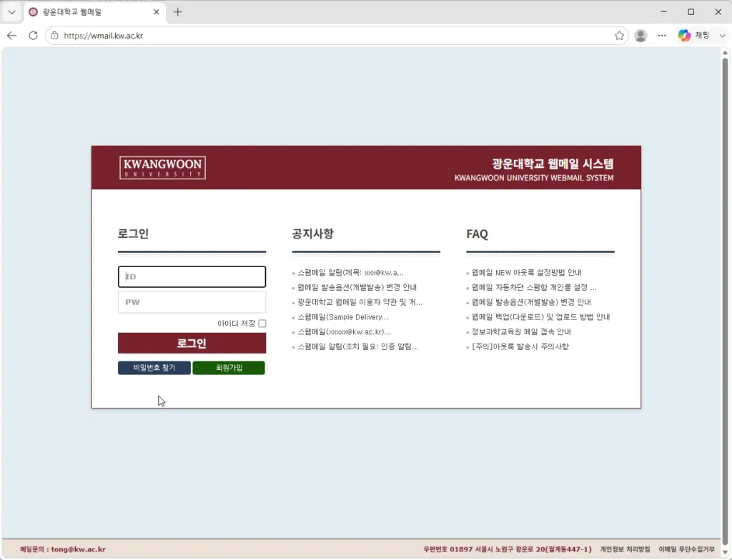Expand the tab search dropdown
The height and width of the screenshot is (560, 732).
click(x=11, y=12)
